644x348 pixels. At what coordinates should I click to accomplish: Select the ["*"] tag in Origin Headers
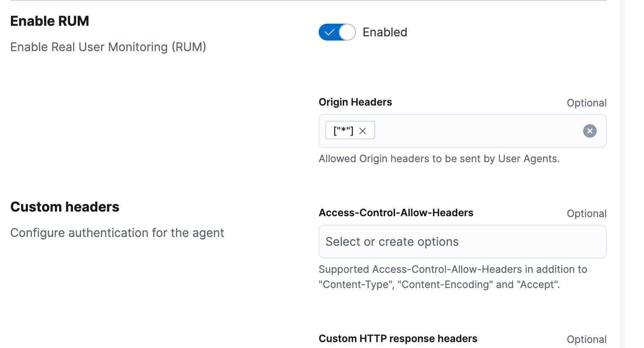pyautogui.click(x=342, y=130)
